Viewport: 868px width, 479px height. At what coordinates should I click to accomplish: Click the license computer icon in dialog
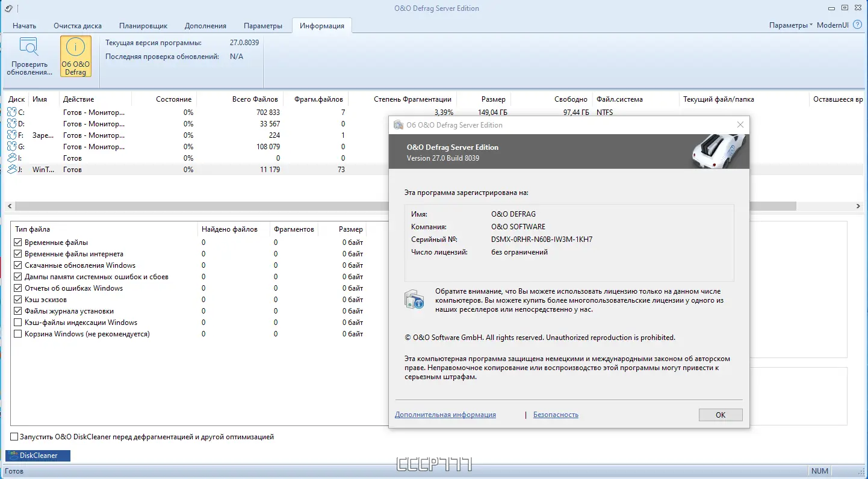(x=414, y=299)
